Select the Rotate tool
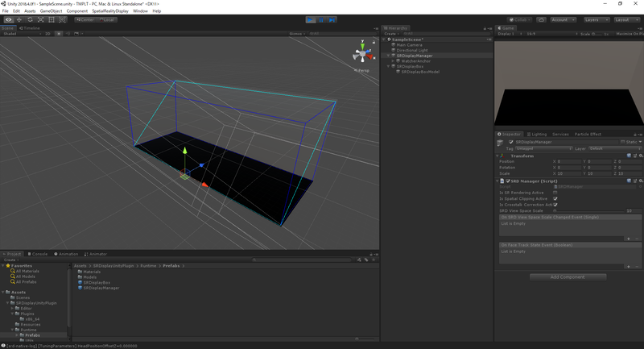This screenshot has width=644, height=349. [30, 19]
